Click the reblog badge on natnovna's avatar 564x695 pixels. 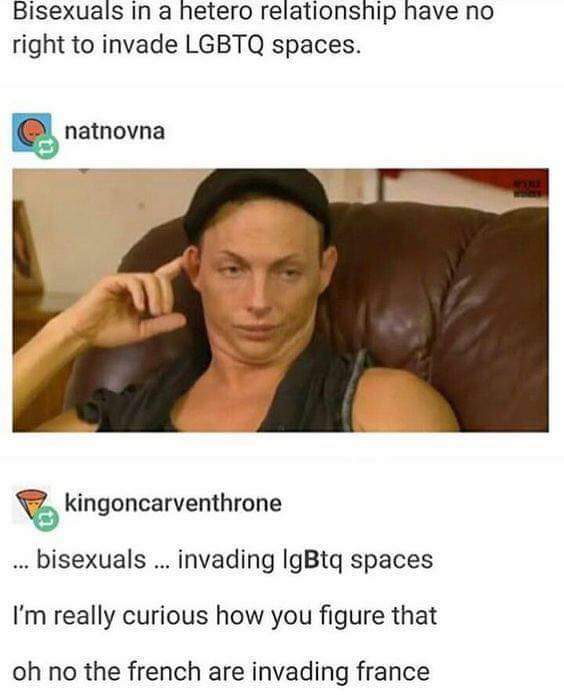[x=47, y=148]
